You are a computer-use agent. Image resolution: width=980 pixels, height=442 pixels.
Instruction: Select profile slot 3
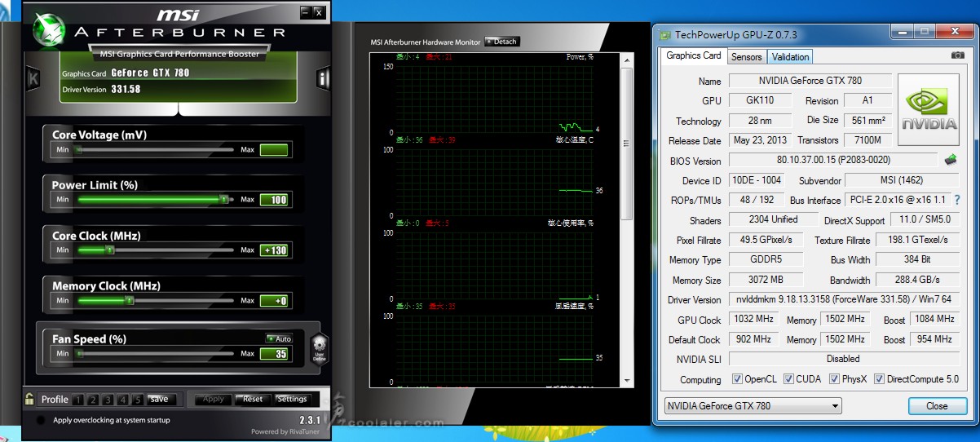(x=108, y=400)
